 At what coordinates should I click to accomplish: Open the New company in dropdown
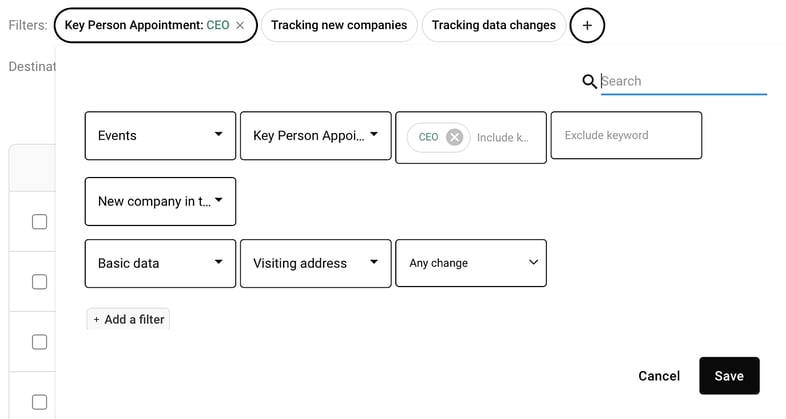[160, 201]
